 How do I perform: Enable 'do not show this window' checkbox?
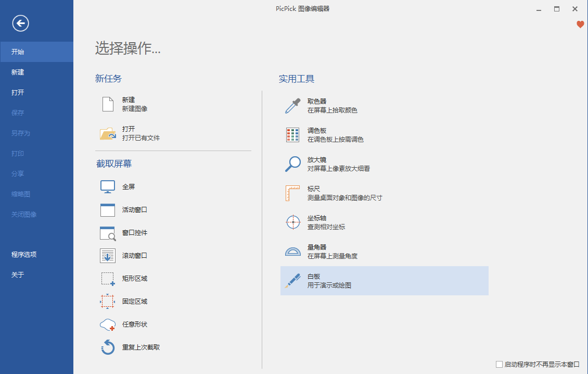500,365
